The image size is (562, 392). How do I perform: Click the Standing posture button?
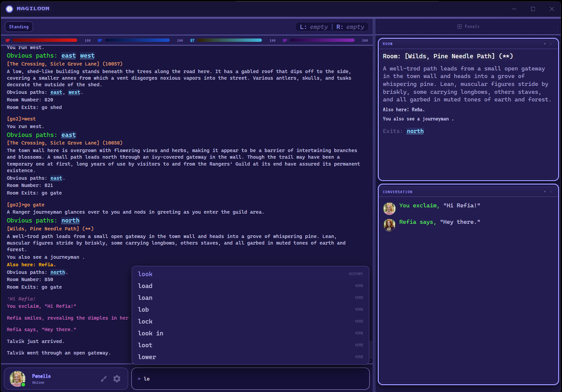click(19, 27)
